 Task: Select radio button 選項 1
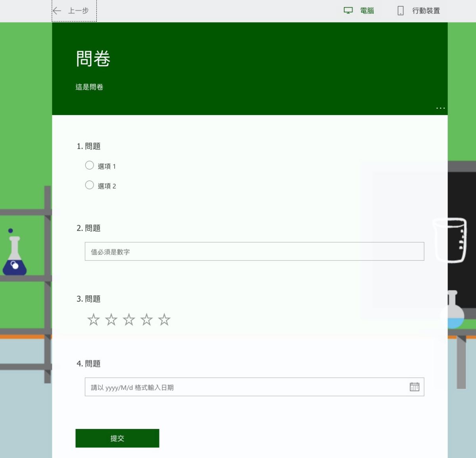(x=90, y=165)
